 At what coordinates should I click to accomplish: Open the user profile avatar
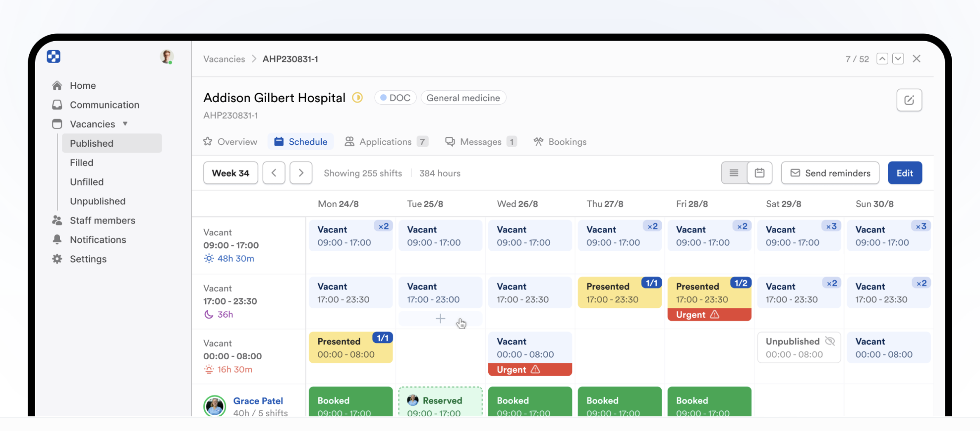tap(167, 57)
